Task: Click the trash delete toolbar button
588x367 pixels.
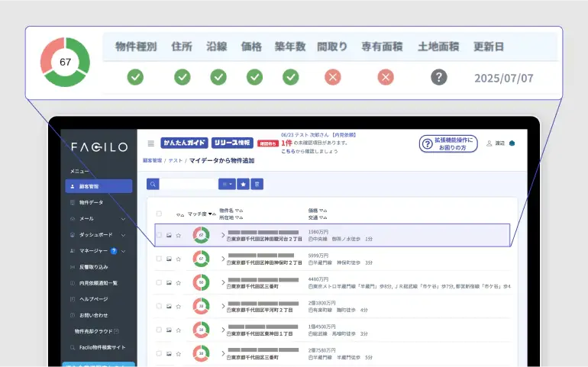Action: coord(257,184)
